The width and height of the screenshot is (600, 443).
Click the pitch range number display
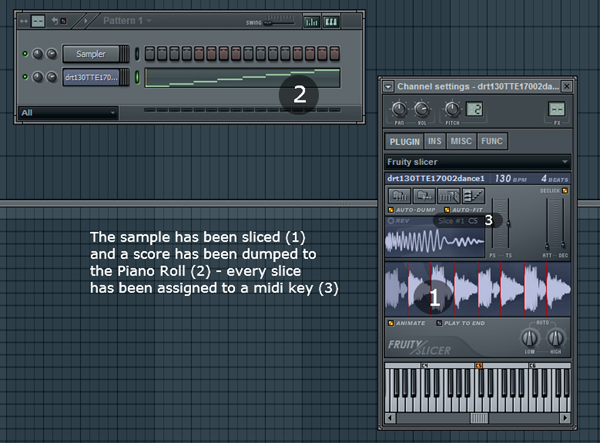(x=474, y=109)
